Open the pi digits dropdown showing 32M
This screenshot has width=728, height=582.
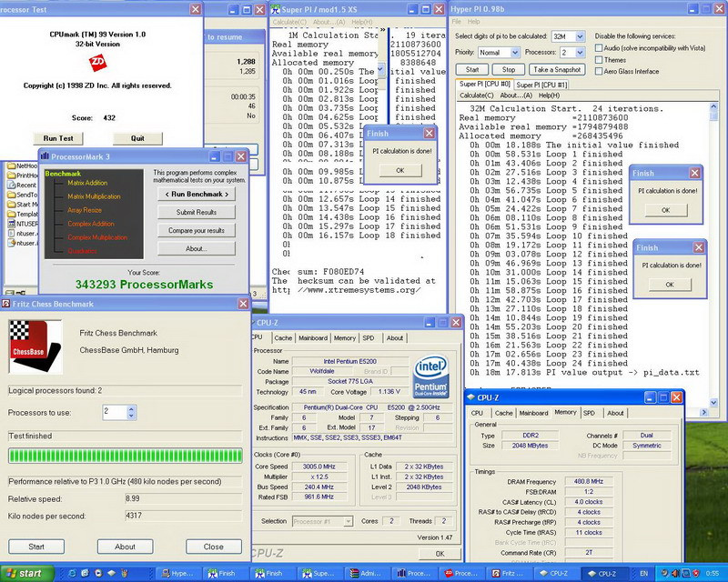[x=570, y=36]
